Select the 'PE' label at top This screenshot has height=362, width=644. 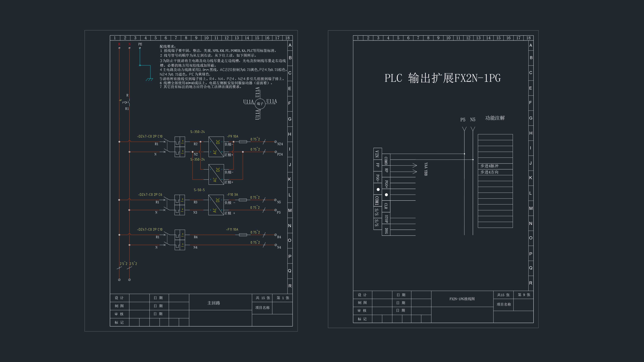pyautogui.click(x=140, y=44)
